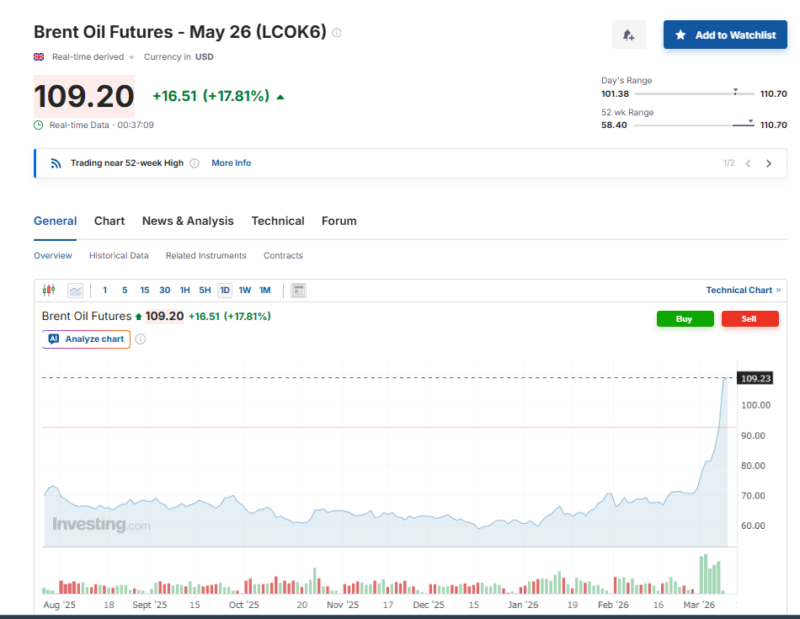
Task: Select the 15 minute chart interval
Action: click(x=145, y=290)
